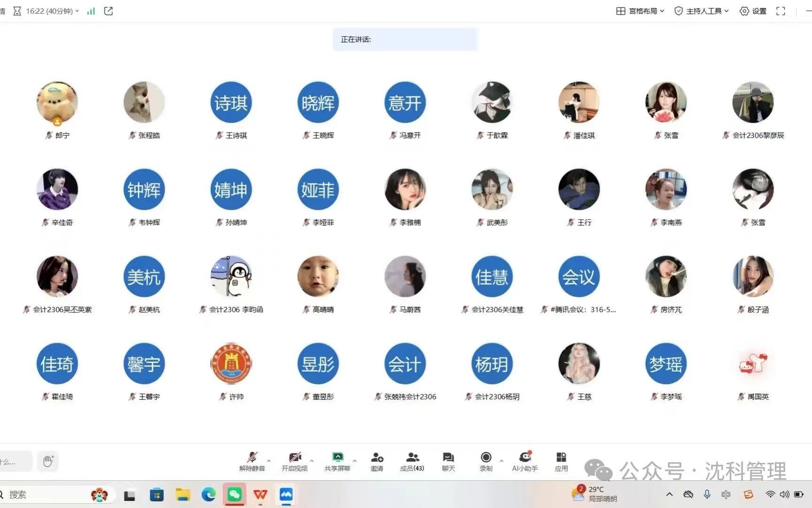
Task: Expand the audio options arrow
Action: tap(269, 460)
